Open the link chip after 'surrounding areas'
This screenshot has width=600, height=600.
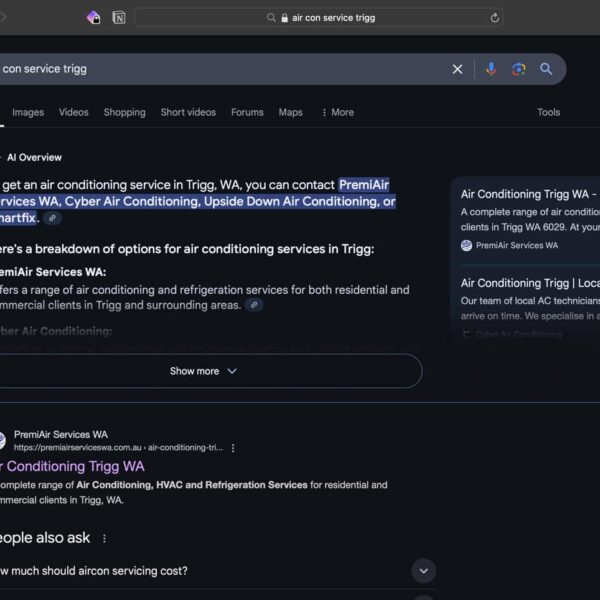pos(254,305)
